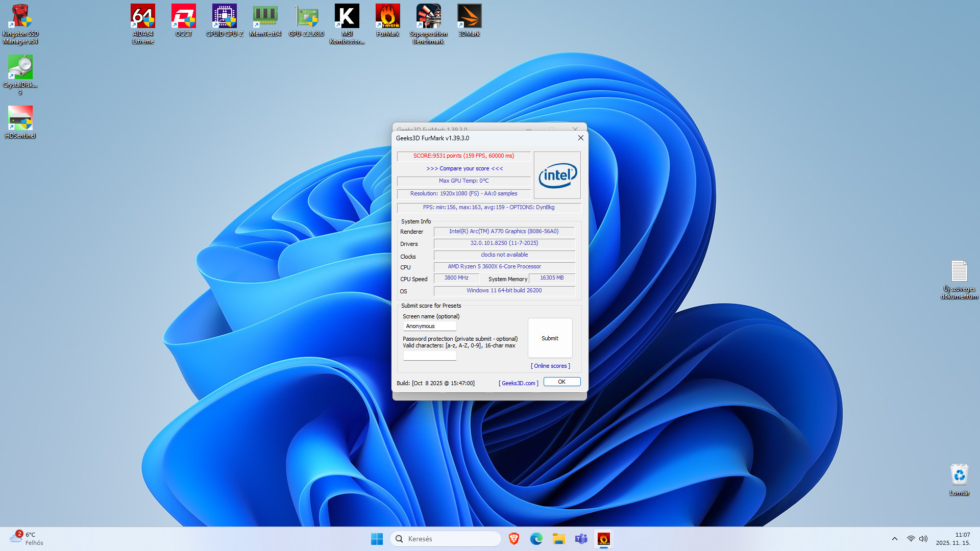The height and width of the screenshot is (551, 980).
Task: Select the CPUID CPU-Z icon
Action: pyautogui.click(x=225, y=17)
